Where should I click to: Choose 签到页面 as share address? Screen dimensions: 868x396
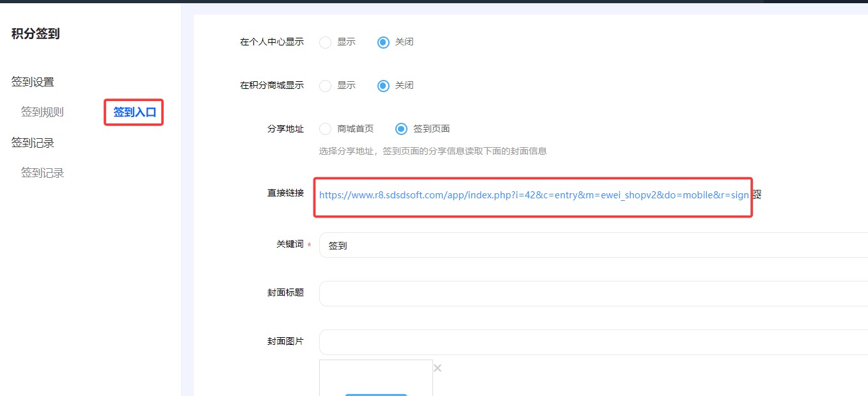point(401,129)
